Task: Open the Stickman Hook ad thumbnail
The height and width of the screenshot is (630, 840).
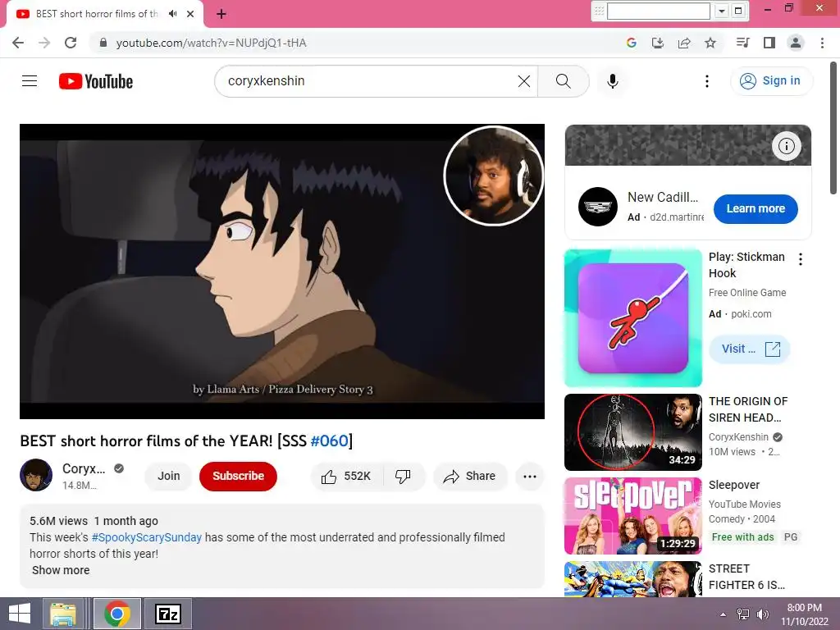Action: pos(632,317)
